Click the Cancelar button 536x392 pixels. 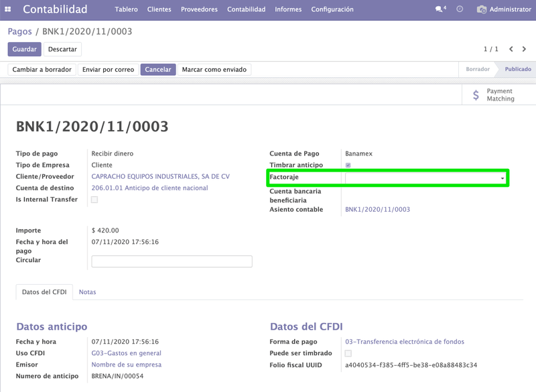pyautogui.click(x=158, y=70)
